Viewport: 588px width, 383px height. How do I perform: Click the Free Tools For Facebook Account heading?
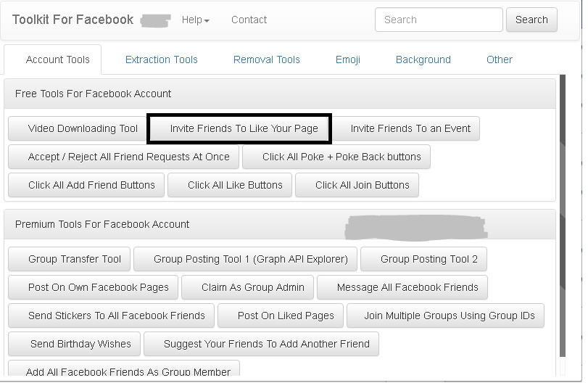[93, 94]
